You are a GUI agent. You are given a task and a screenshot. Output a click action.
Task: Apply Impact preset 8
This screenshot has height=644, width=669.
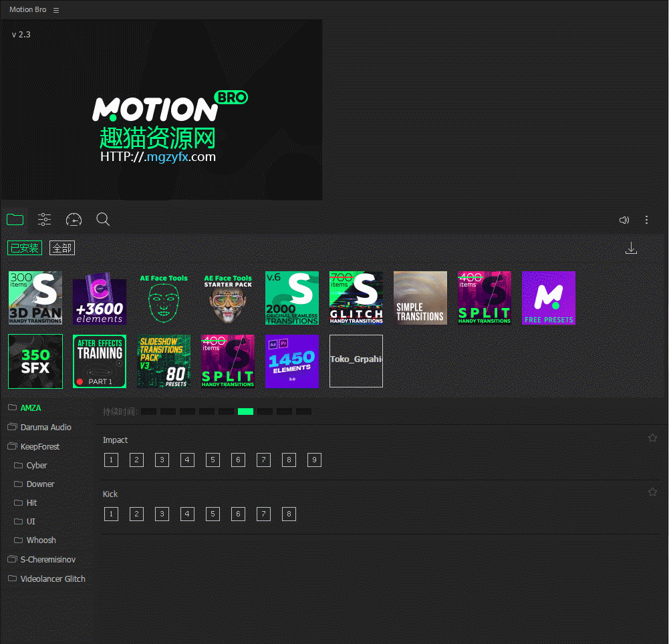coord(289,460)
